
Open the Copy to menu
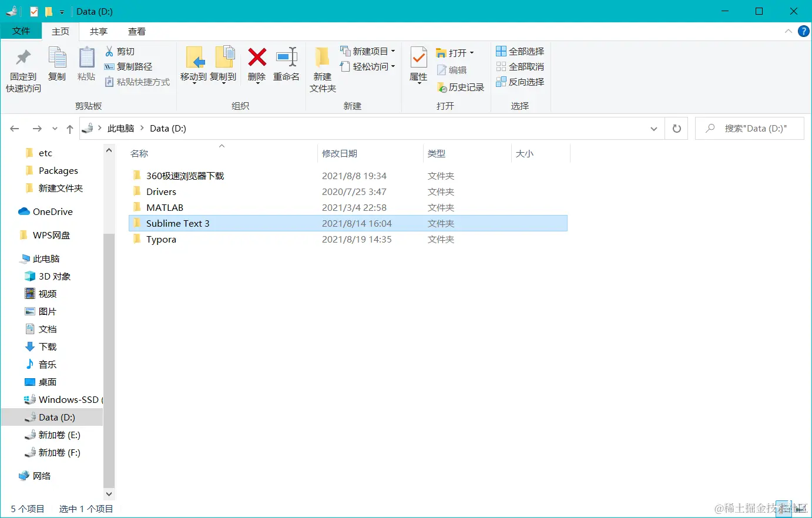click(223, 65)
